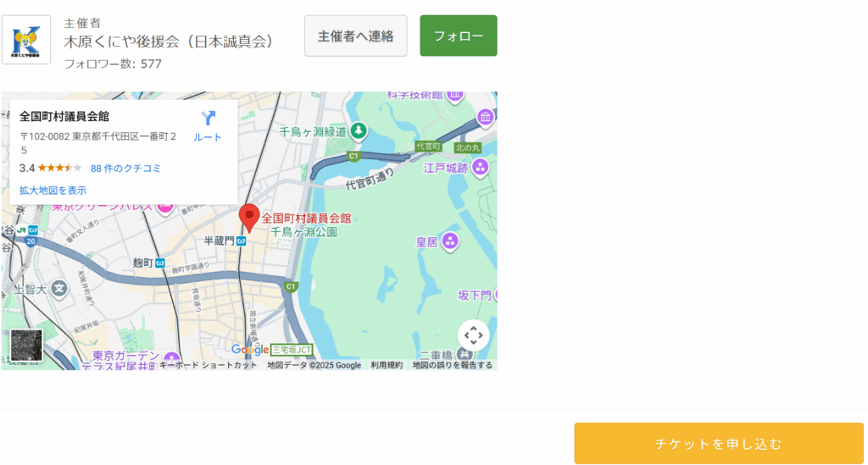Select the 皇居 landmark icon
The image size is (868, 465).
449,242
